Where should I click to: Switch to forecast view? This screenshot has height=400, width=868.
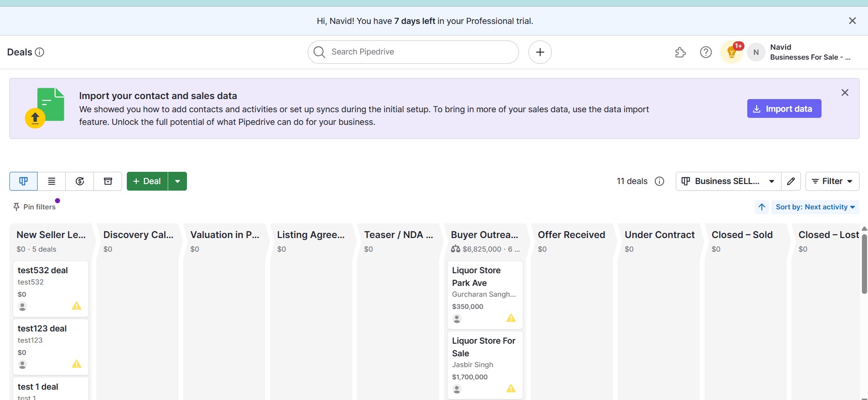pyautogui.click(x=80, y=181)
